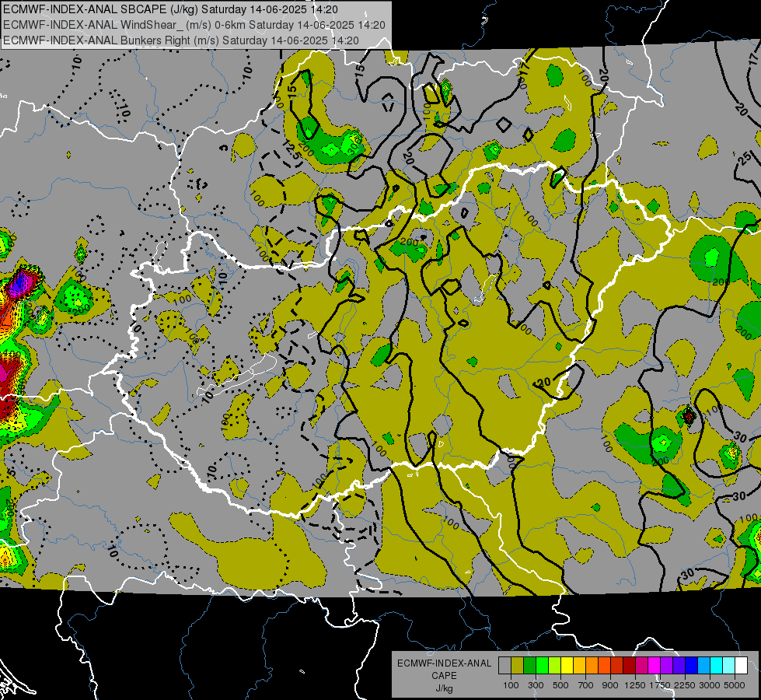Click the pure yellow legend swatch after 500

click(x=567, y=666)
